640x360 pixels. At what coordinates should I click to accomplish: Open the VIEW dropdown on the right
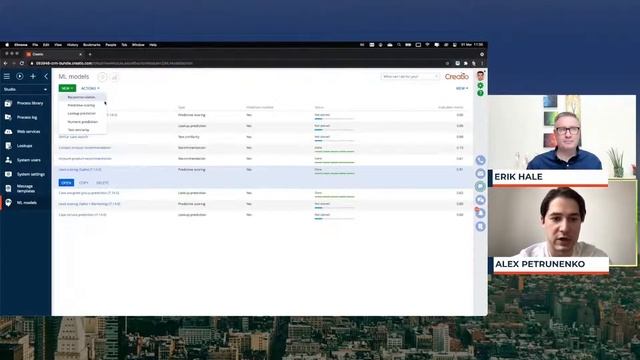coord(462,88)
